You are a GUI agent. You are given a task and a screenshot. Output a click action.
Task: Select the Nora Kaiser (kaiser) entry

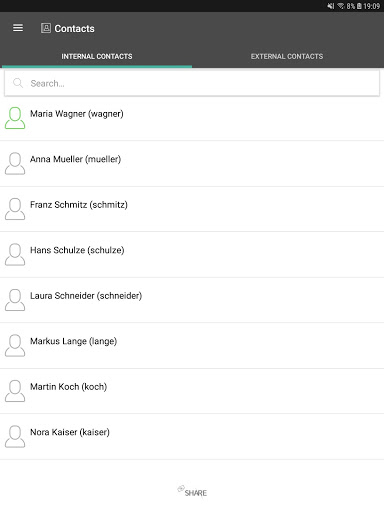(x=192, y=437)
